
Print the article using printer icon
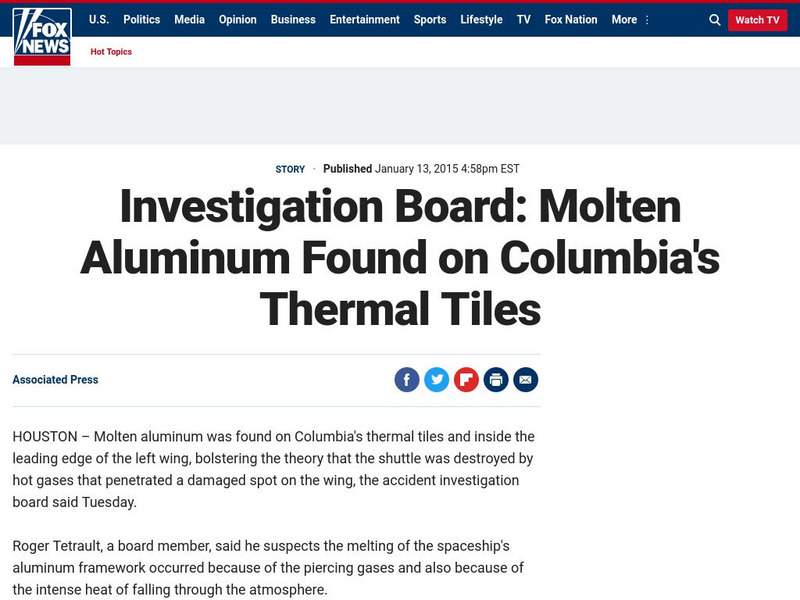(496, 380)
